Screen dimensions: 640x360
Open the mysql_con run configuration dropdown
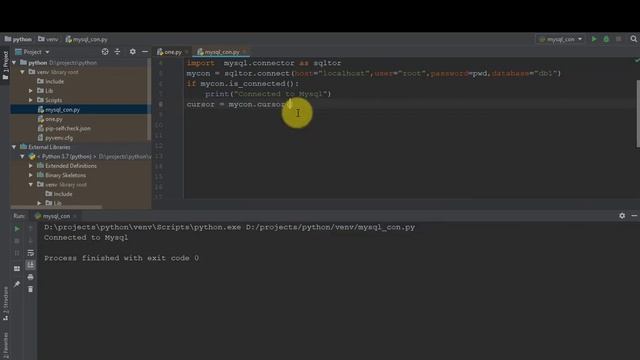(560, 39)
